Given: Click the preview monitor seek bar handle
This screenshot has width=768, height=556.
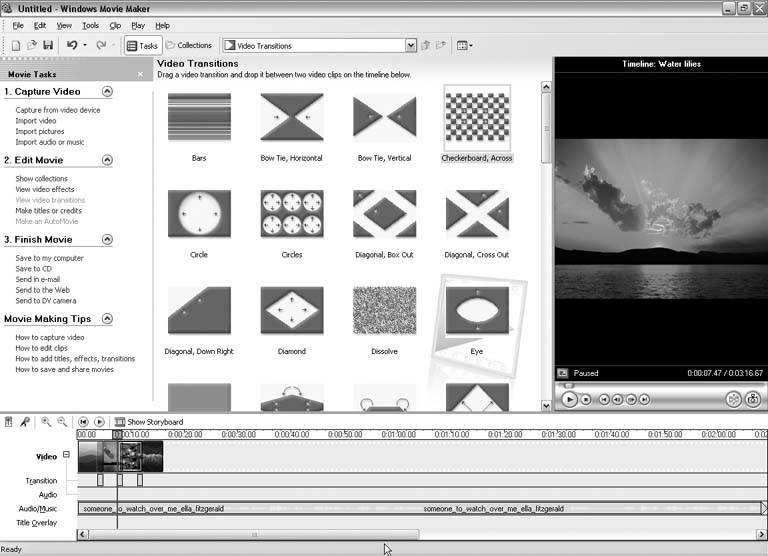Looking at the screenshot, I should pyautogui.click(x=569, y=385).
